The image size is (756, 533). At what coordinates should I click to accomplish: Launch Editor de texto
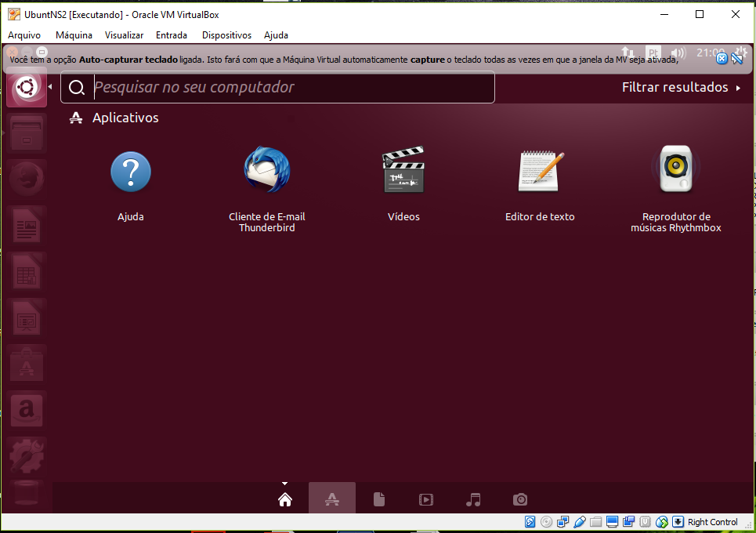point(540,171)
